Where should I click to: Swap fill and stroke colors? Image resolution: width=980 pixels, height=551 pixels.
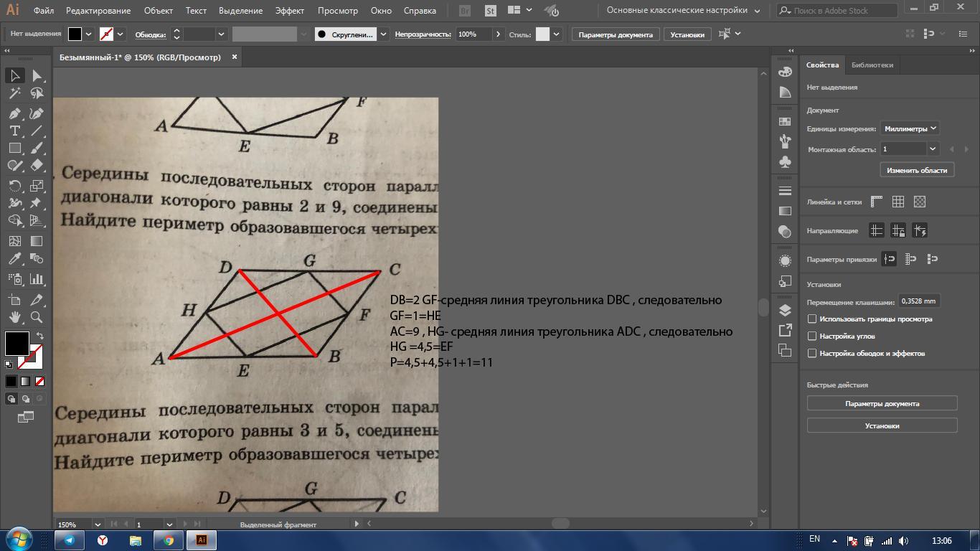40,335
